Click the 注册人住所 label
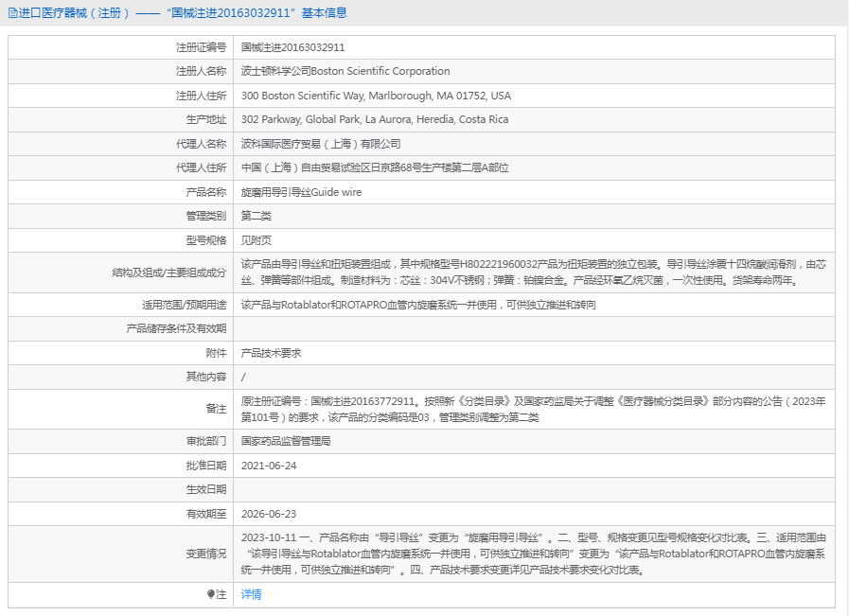The width and height of the screenshot is (849, 616). click(201, 96)
